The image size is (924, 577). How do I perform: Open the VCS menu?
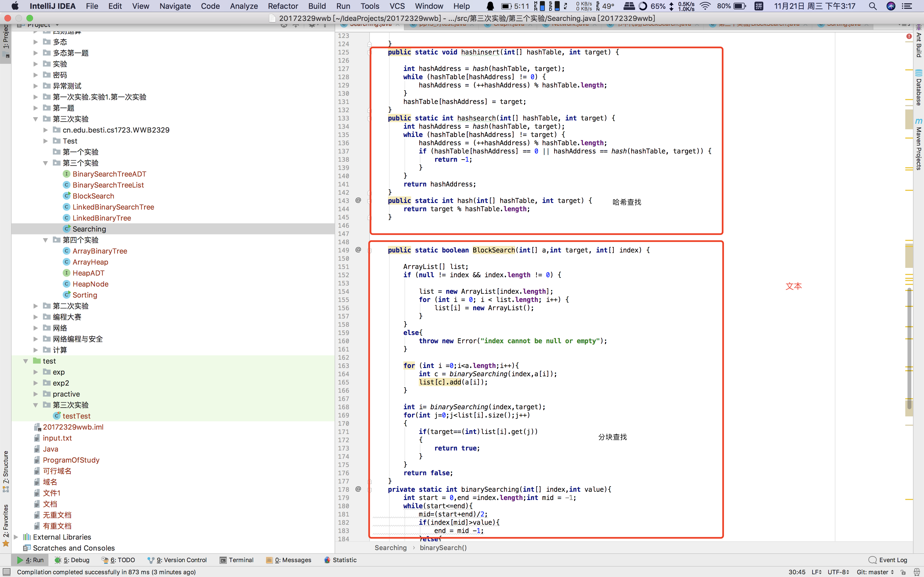coord(397,6)
